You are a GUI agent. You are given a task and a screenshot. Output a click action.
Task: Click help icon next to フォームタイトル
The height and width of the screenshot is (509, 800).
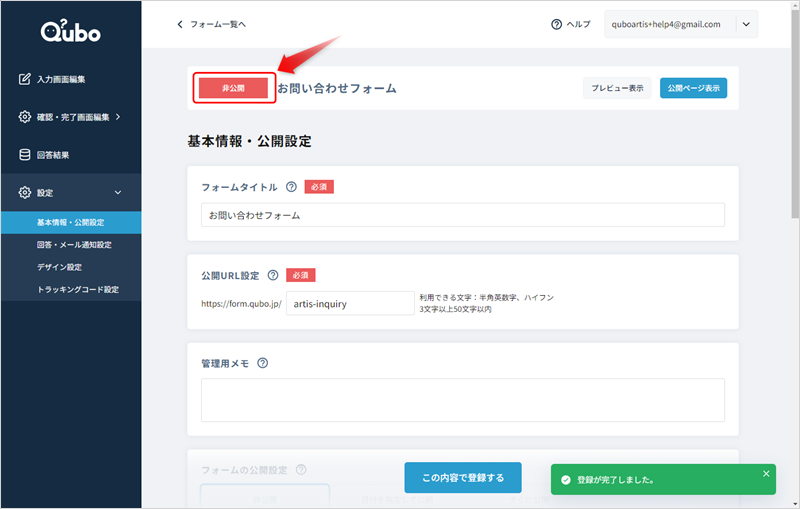291,187
